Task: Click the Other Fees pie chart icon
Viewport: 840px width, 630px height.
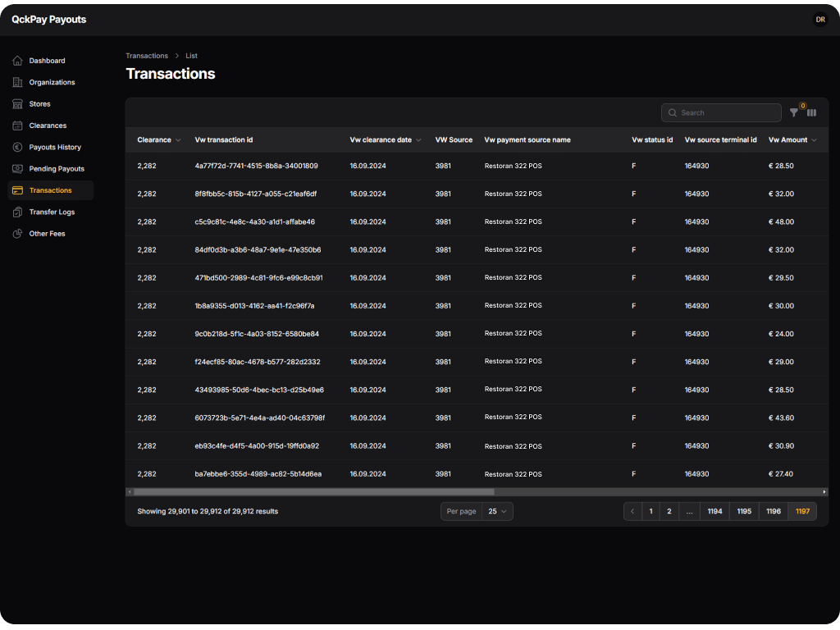Action: [18, 234]
